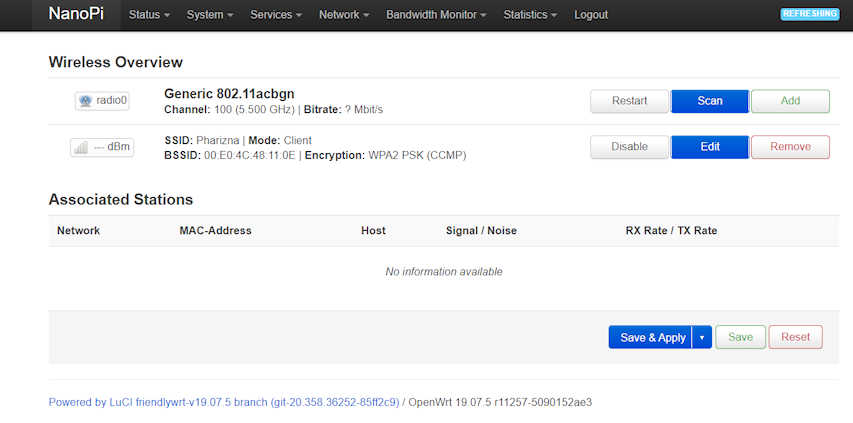Click the Associated Stations heading
Screen dimensions: 853x423
tap(121, 200)
